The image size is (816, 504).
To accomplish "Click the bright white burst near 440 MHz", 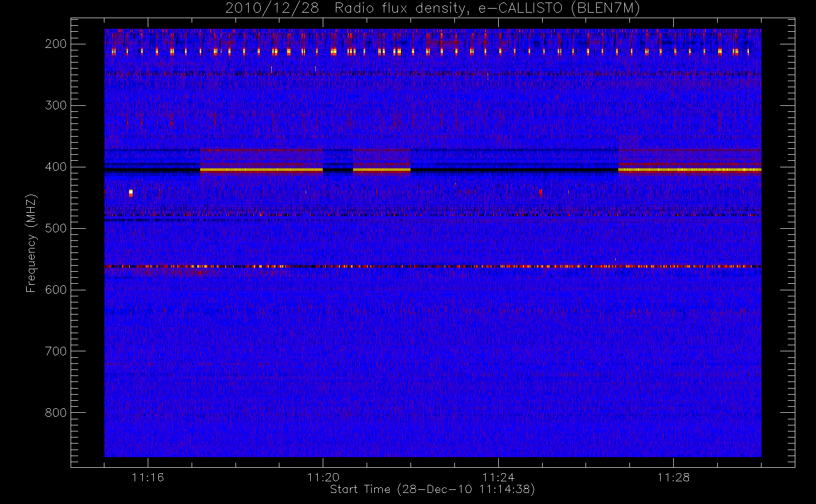I will (131, 192).
